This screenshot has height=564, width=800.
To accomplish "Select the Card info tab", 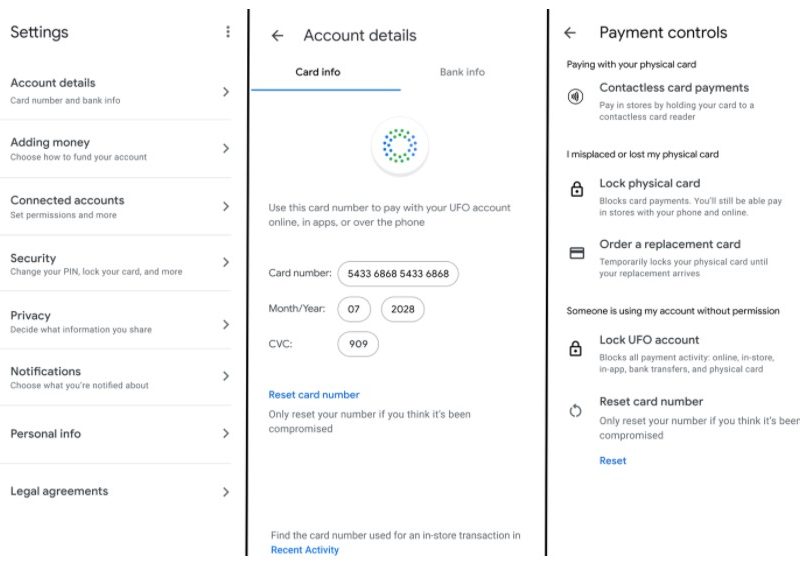I will tap(318, 72).
